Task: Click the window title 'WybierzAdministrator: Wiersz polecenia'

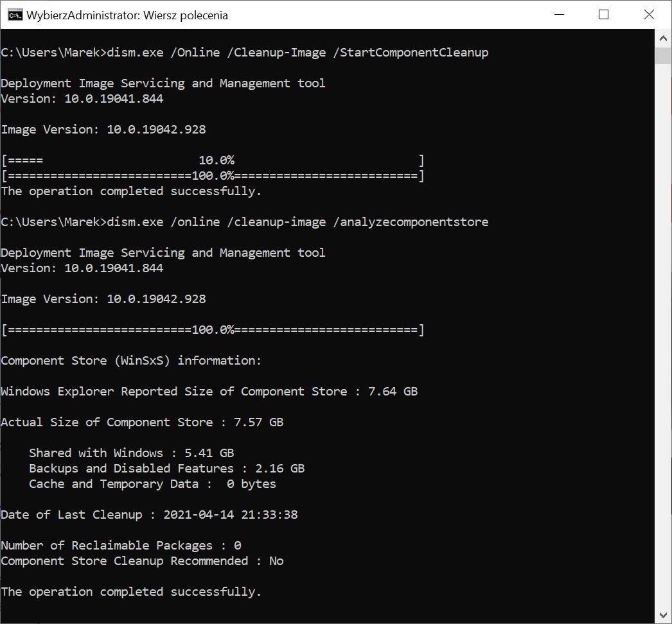Action: (x=127, y=15)
